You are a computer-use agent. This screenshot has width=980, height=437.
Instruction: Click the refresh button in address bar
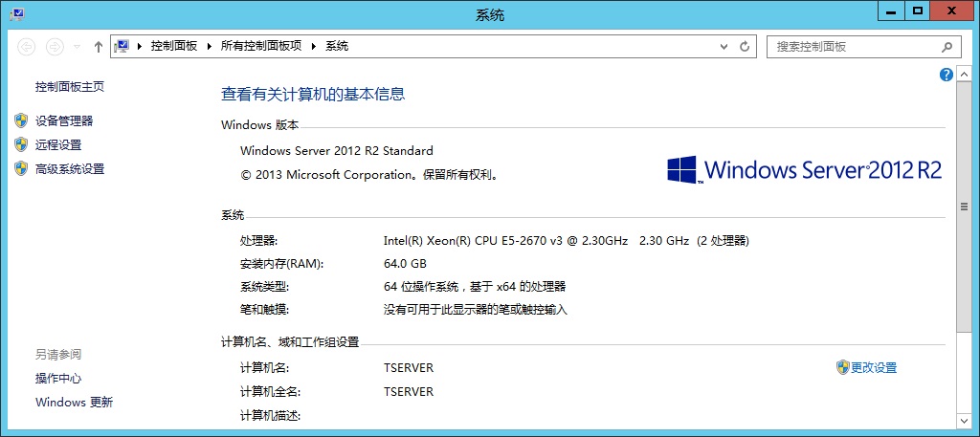click(x=745, y=46)
